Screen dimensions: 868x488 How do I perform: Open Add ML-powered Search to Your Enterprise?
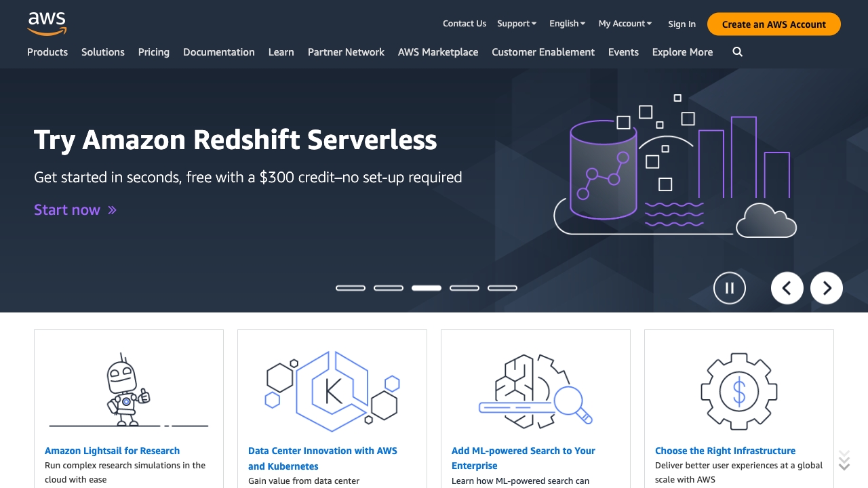[524, 458]
